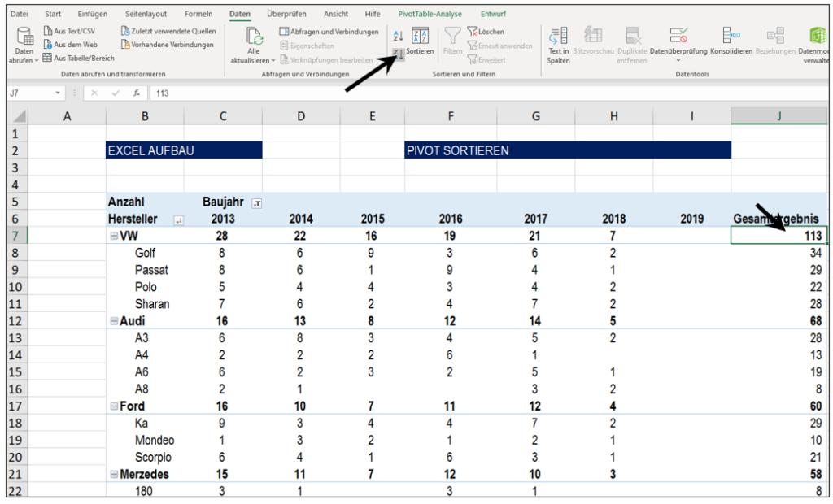Sort descending with Z-A icon

coord(398,53)
